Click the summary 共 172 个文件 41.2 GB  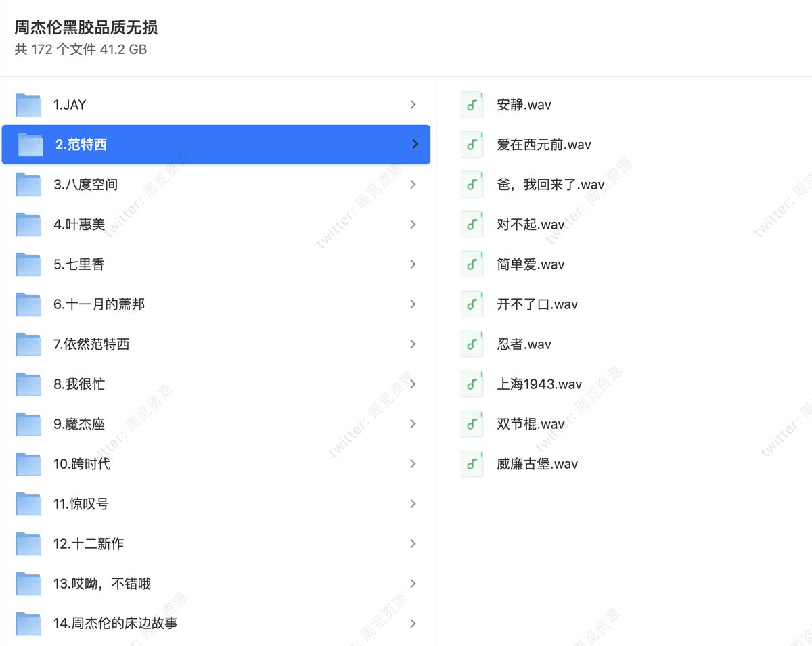point(81,49)
